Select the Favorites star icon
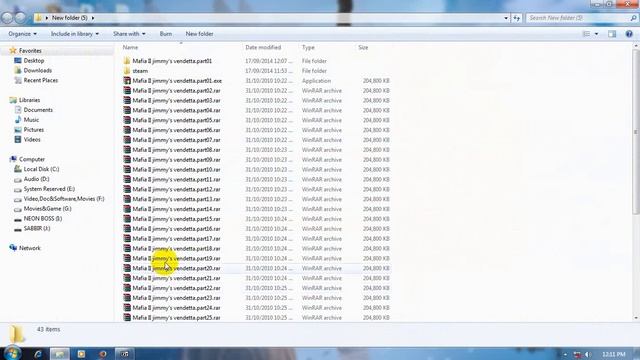 [x=13, y=51]
